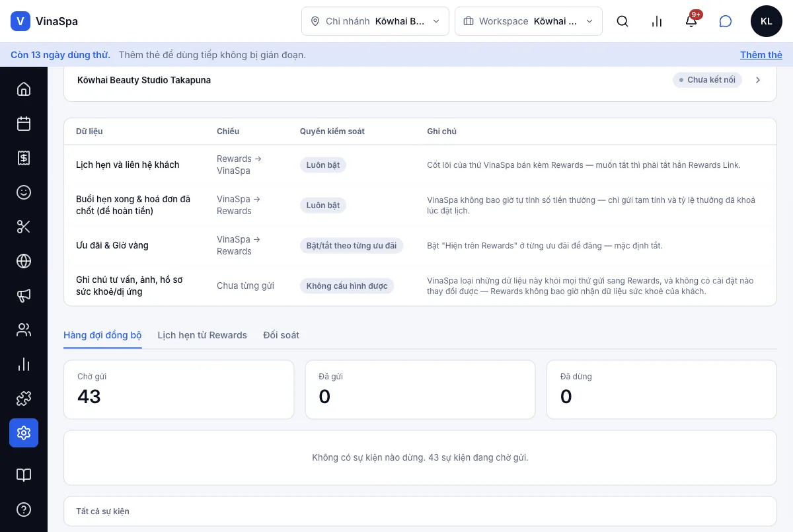The width and height of the screenshot is (793, 532).
Task: Click the Ưu đãi & Giờ vàng row label
Action: pos(112,245)
